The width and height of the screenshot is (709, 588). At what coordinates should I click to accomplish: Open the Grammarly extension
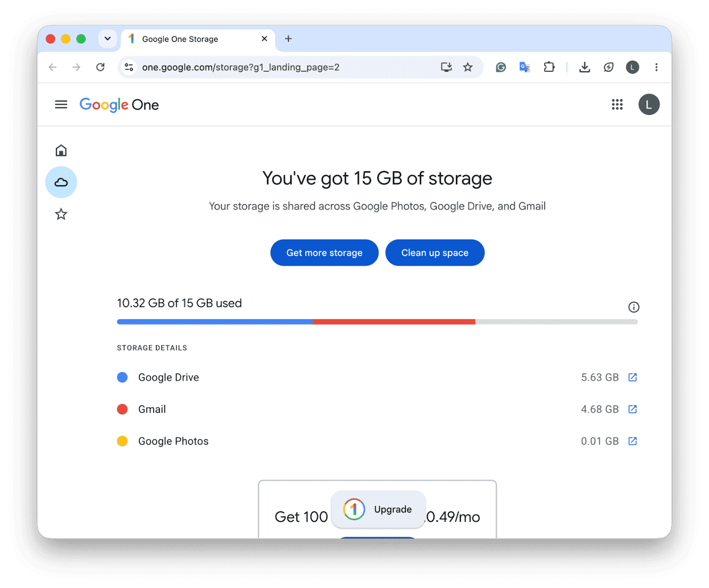coord(501,67)
